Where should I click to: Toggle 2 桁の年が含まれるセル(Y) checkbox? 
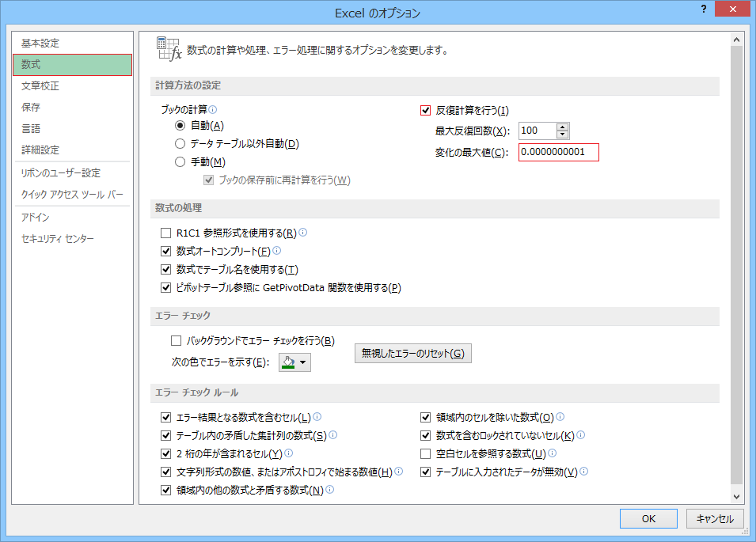click(166, 454)
